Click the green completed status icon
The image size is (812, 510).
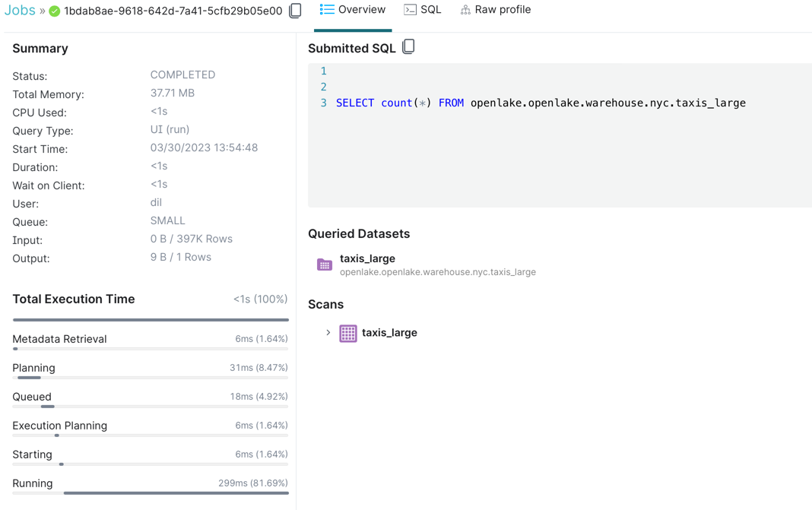coord(55,11)
